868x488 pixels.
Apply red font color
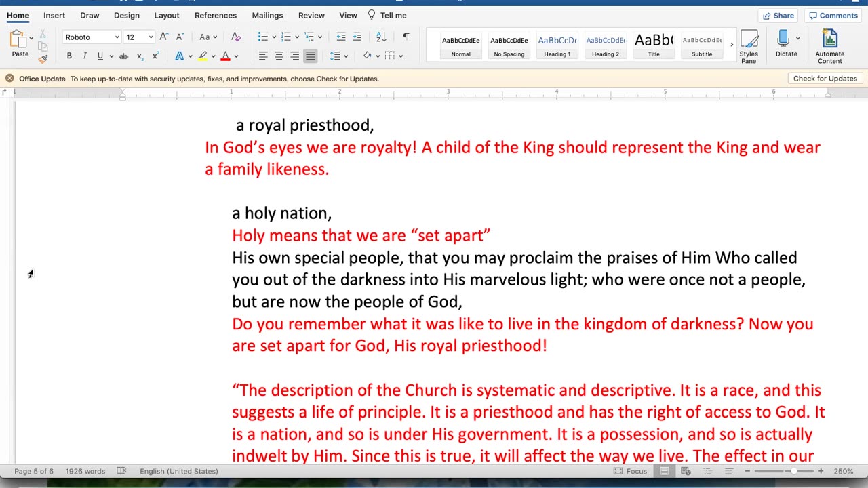(225, 56)
